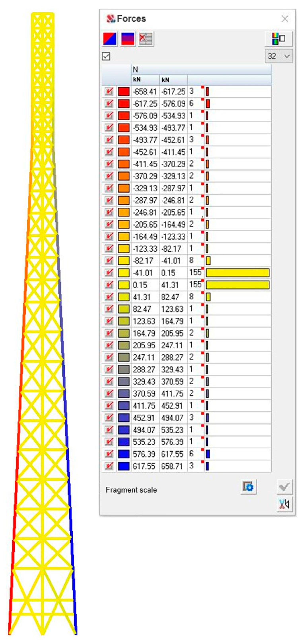Click the blue swatch for 576.39 to 617.55
Image resolution: width=304 pixels, height=644 pixels.
pos(123,454)
